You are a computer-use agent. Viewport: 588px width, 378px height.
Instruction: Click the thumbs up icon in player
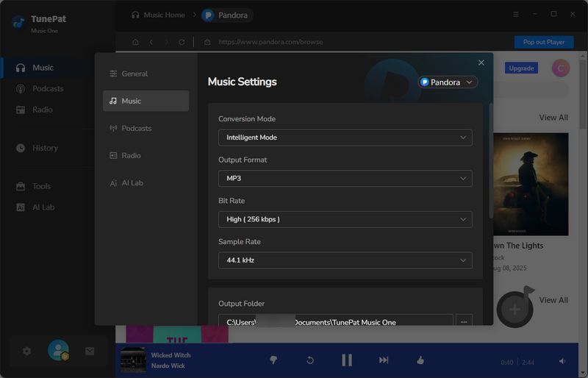pos(420,360)
